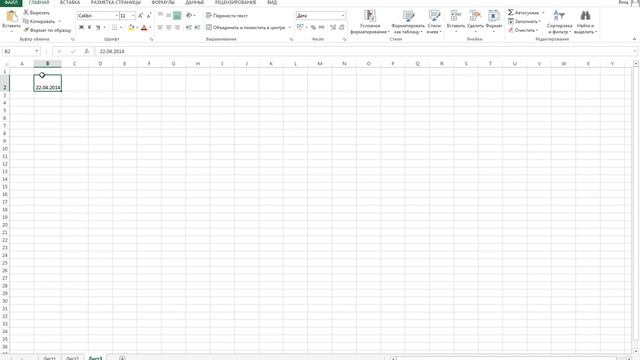Click decrease decimal icon
640x360 pixels.
tap(342, 27)
